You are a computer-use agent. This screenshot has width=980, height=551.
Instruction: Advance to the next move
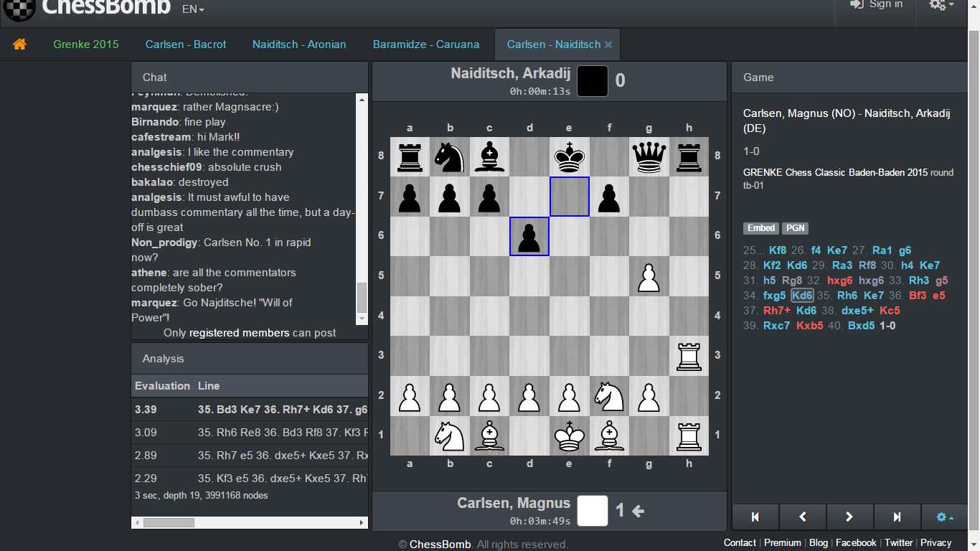coord(849,517)
